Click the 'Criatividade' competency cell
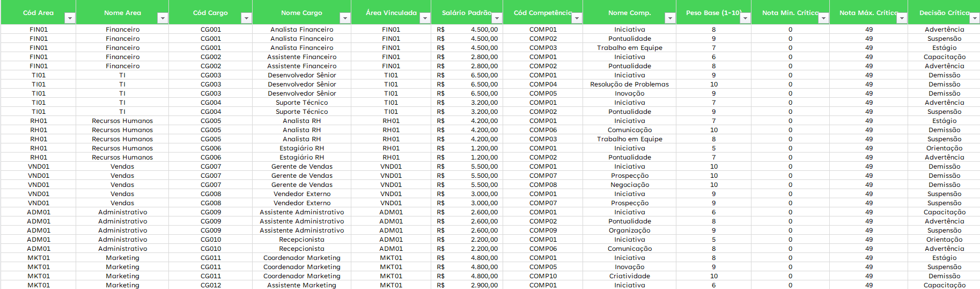The image size is (980, 289). pos(629,276)
